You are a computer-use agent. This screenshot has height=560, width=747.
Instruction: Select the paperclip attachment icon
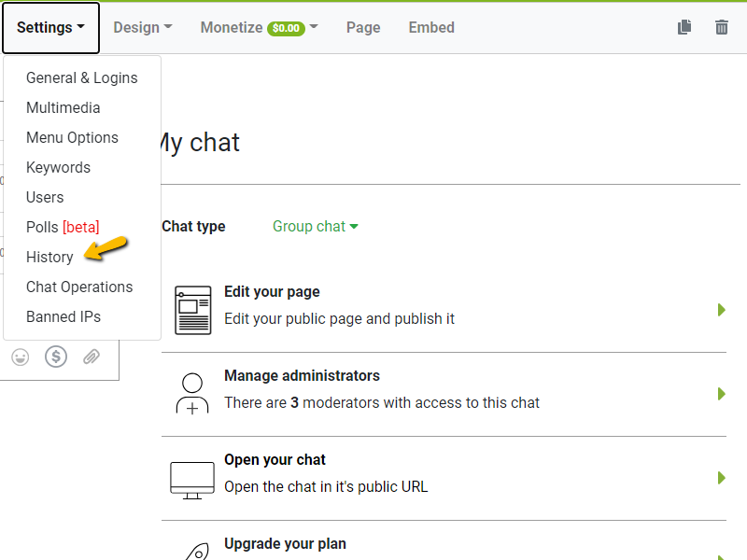coord(91,357)
